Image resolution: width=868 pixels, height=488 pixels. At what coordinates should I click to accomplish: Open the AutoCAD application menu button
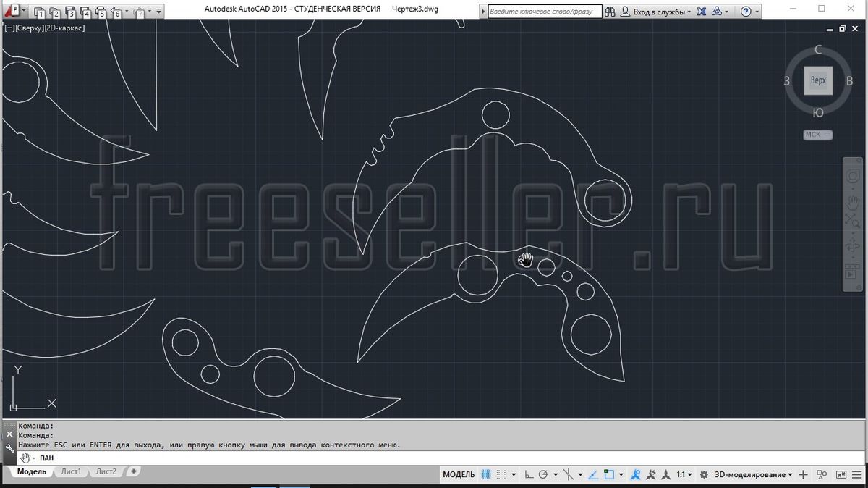tap(13, 11)
